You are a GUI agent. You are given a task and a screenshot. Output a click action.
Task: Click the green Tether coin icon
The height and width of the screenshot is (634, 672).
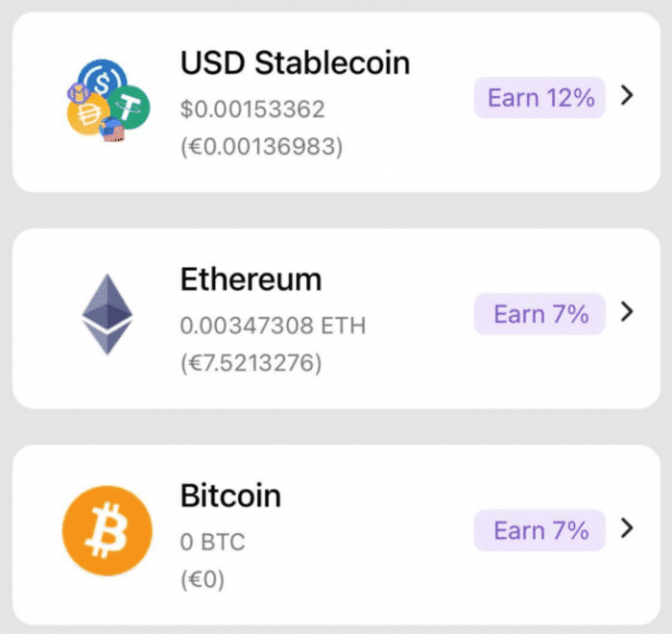tap(129, 108)
